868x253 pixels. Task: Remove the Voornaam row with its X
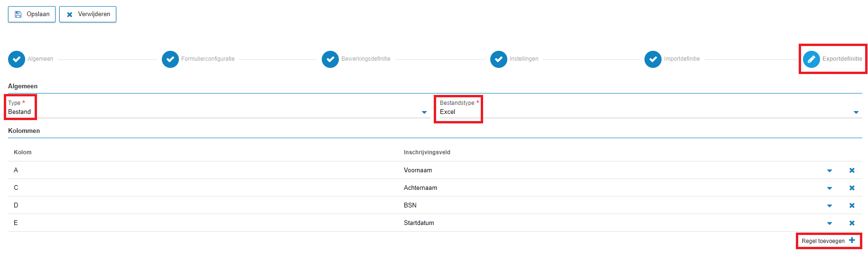pos(852,170)
